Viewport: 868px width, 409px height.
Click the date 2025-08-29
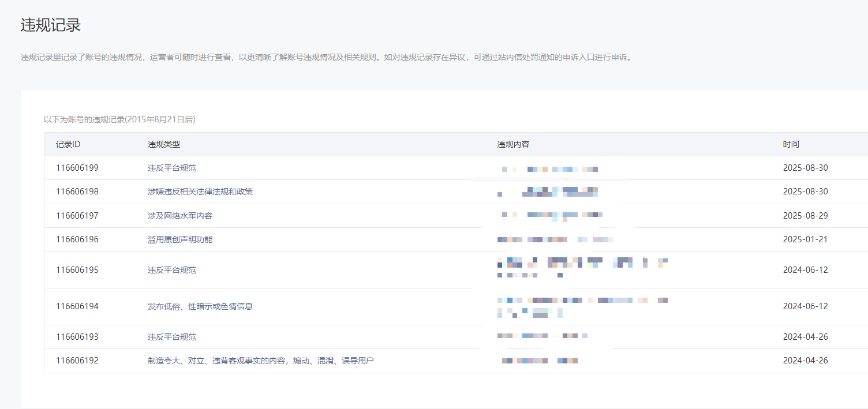(805, 216)
